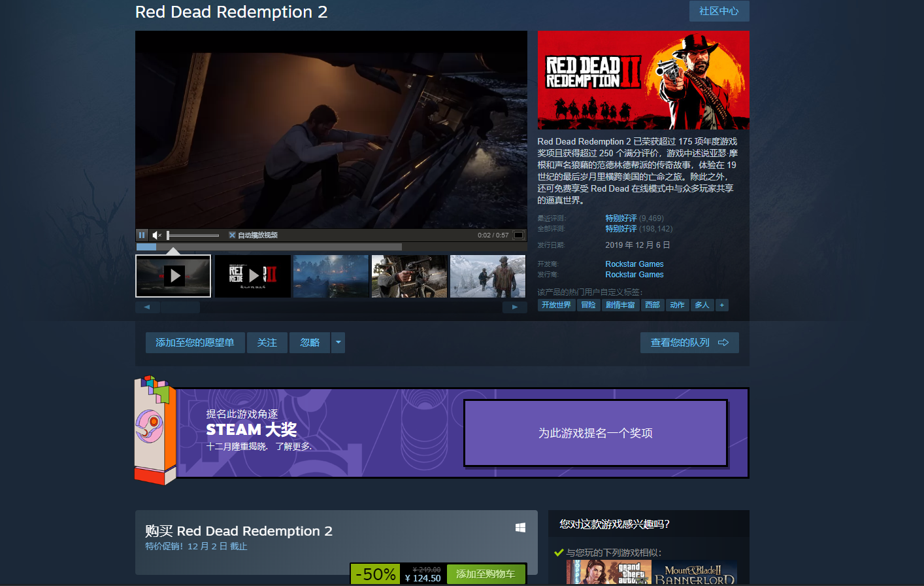Click the 购买 Red Dead Redemption 2 heading
This screenshot has height=586, width=924.
click(239, 531)
